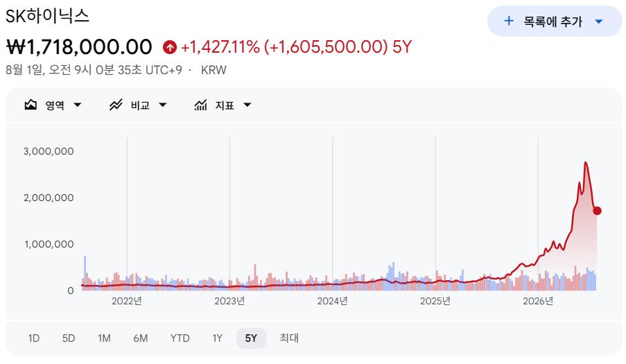Switch to the 6M time range

pos(141,338)
